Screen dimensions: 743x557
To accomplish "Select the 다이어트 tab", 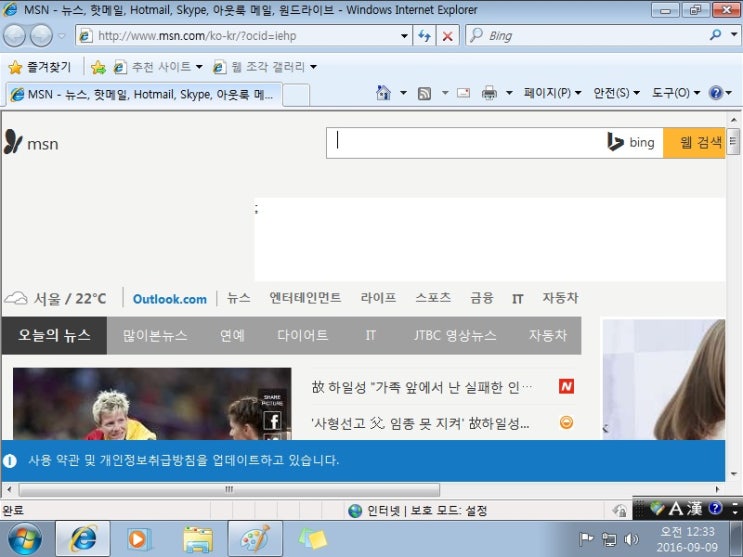I will tap(302, 336).
